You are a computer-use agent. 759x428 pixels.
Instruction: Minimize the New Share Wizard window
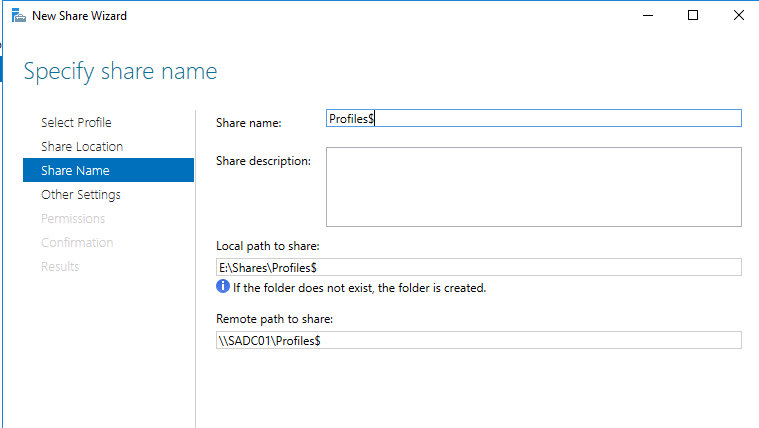(647, 16)
